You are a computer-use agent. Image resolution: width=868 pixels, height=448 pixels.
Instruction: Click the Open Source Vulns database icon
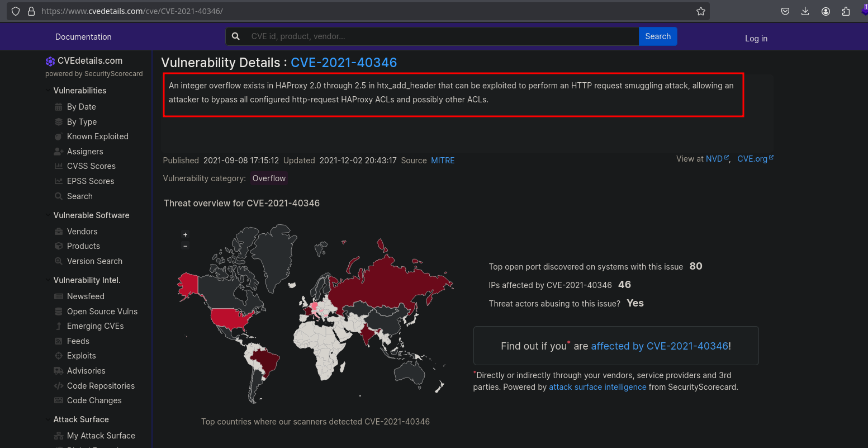[59, 312]
